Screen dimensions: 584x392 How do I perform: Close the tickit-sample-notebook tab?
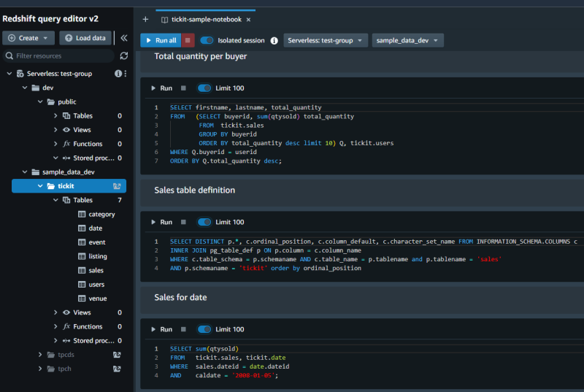(x=249, y=20)
